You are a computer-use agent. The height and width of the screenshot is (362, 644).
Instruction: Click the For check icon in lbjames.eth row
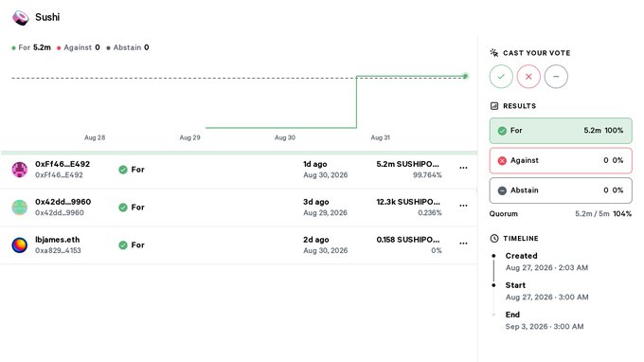(123, 245)
